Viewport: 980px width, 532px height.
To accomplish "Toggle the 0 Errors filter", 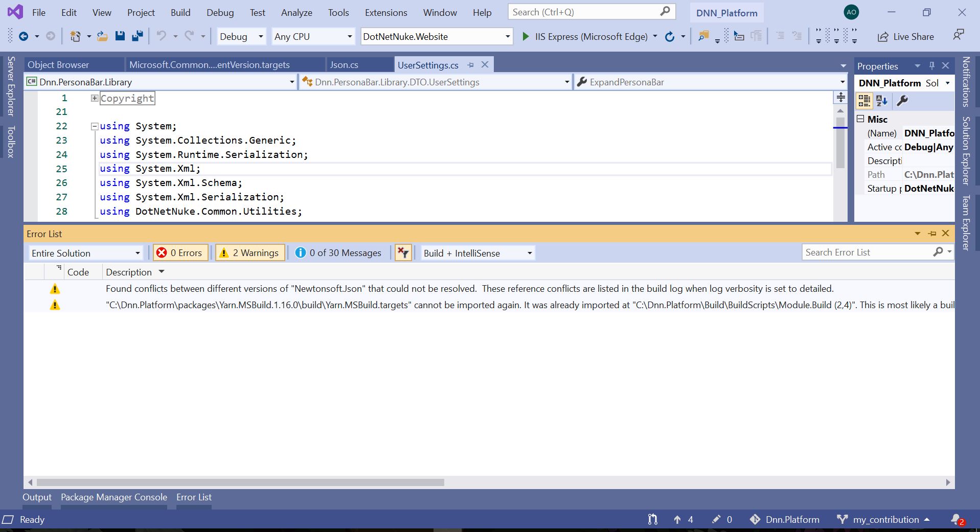I will click(x=179, y=252).
